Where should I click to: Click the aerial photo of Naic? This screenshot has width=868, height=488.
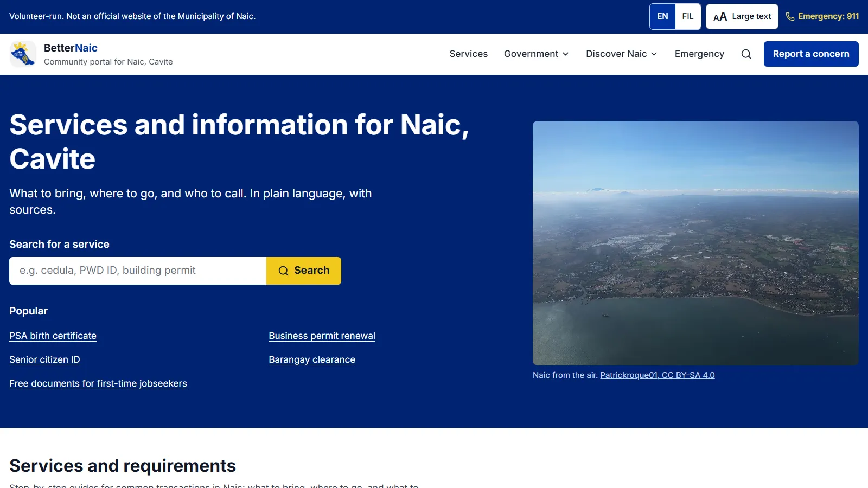tap(695, 243)
